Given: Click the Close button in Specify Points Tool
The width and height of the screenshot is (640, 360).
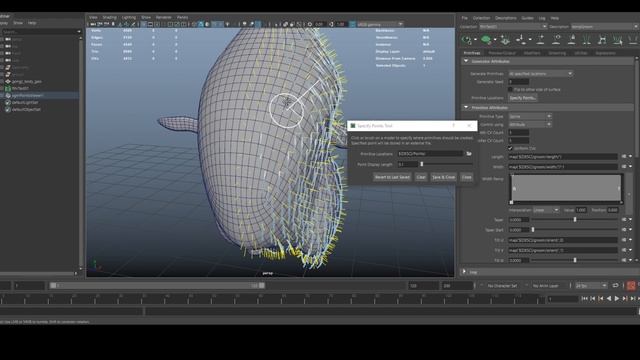Looking at the screenshot, I should point(467,177).
